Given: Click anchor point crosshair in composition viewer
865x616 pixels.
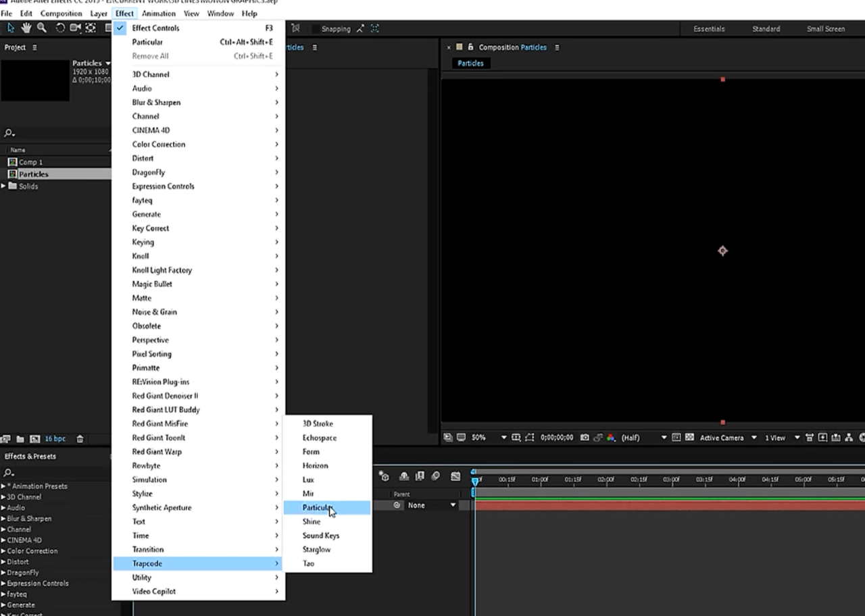Looking at the screenshot, I should (722, 251).
